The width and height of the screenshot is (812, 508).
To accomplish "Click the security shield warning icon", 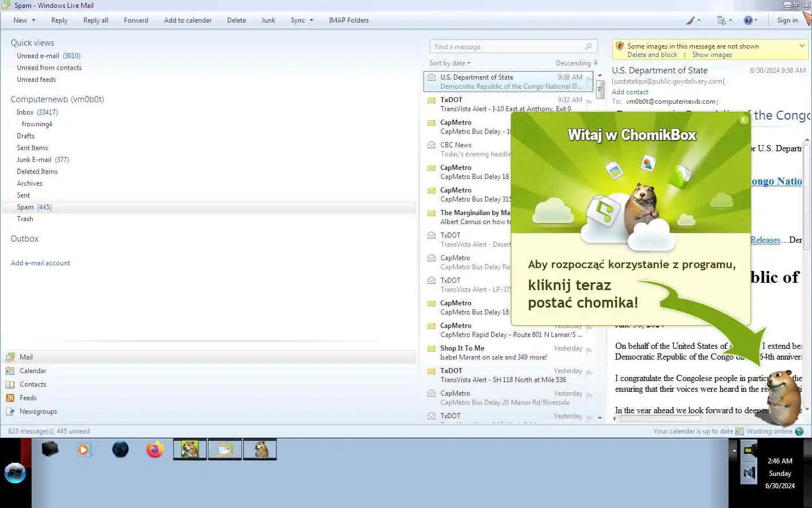I will point(620,46).
